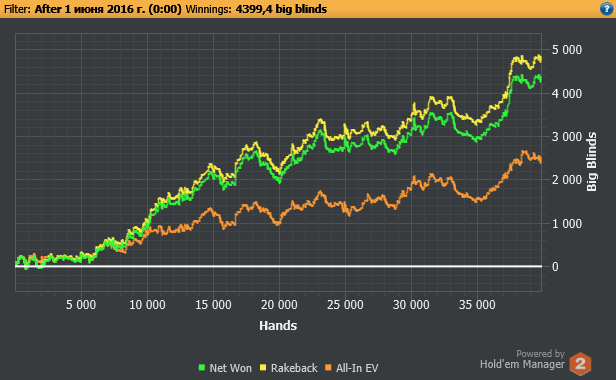Image resolution: width=616 pixels, height=380 pixels.
Task: Click the '25 000' hands axis label
Action: (x=345, y=305)
